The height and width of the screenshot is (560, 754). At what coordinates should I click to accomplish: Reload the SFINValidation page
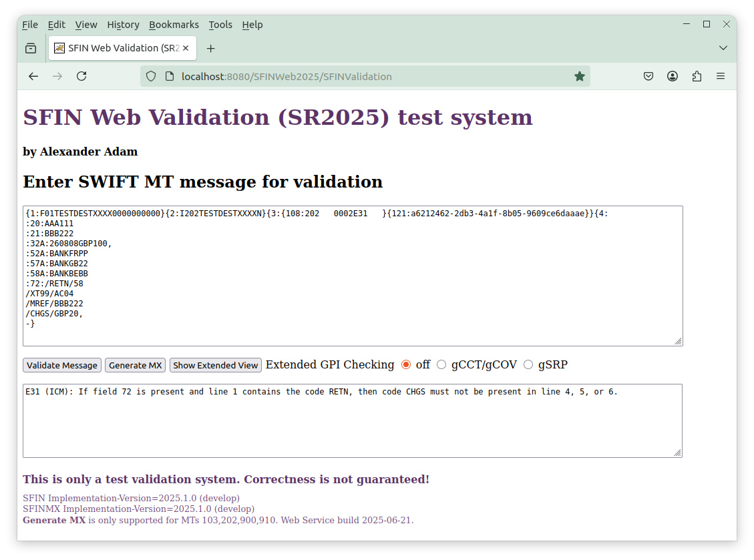pyautogui.click(x=81, y=76)
